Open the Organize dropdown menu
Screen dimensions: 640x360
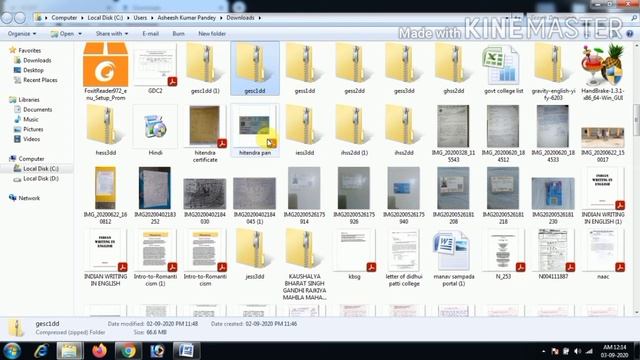click(22, 33)
